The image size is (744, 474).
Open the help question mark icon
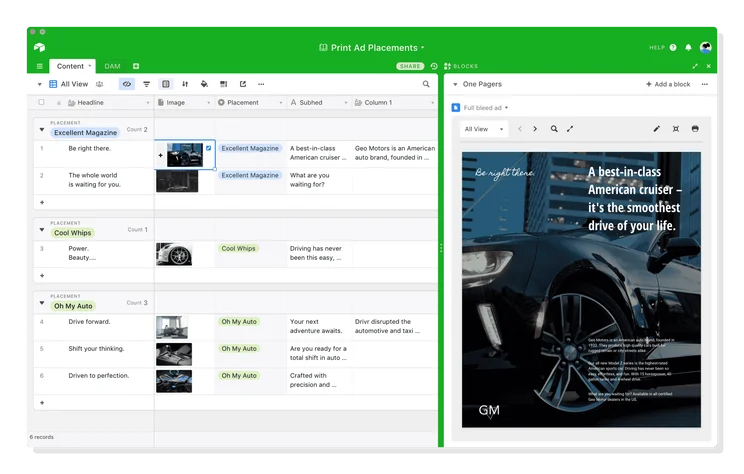pos(673,47)
